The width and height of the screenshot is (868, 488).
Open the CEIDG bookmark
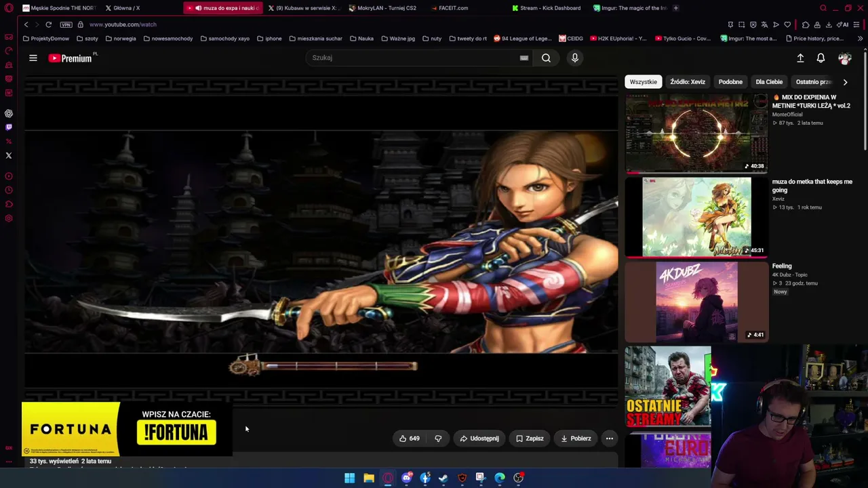tap(570, 39)
